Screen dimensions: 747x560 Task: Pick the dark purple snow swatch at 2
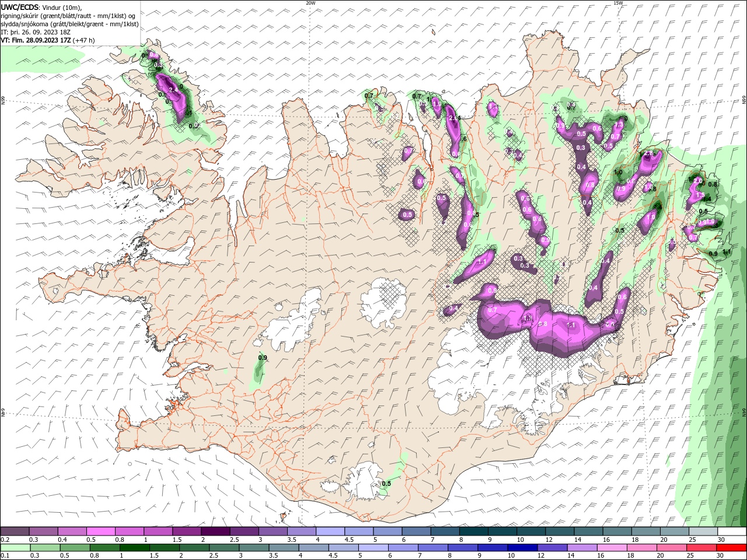pos(215,531)
